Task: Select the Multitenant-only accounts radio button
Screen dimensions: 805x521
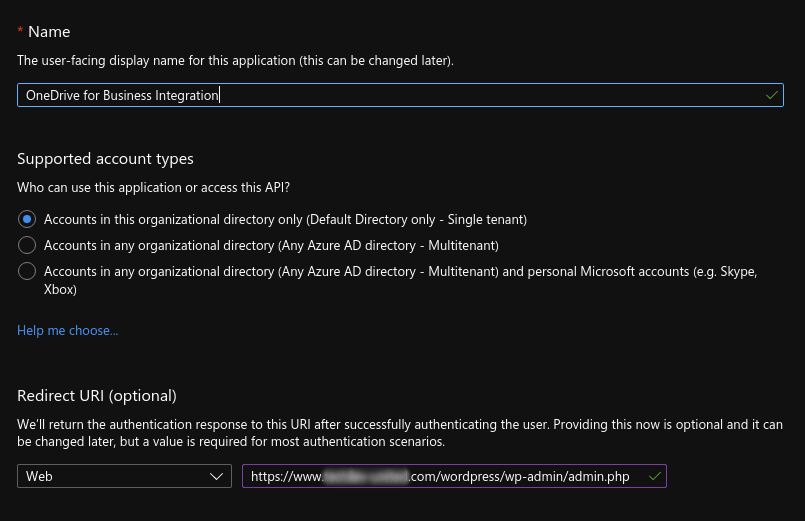Action: pos(27,245)
